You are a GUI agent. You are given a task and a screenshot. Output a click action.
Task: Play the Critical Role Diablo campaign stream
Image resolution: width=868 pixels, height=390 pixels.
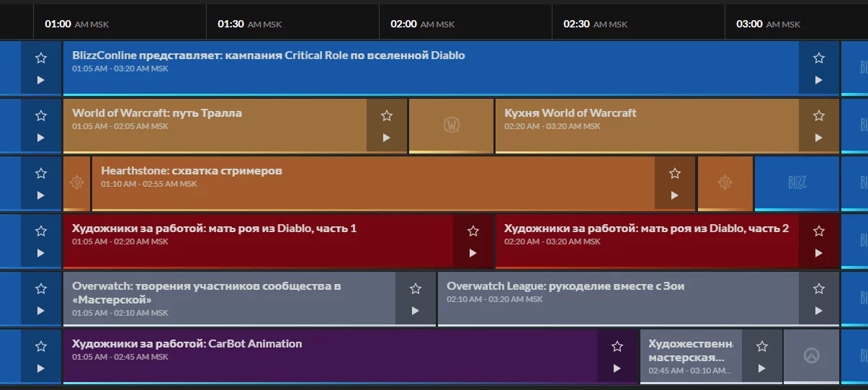(x=819, y=80)
